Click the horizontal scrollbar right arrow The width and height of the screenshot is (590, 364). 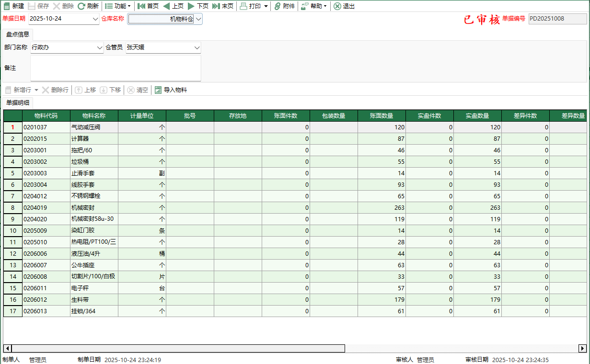point(582,348)
